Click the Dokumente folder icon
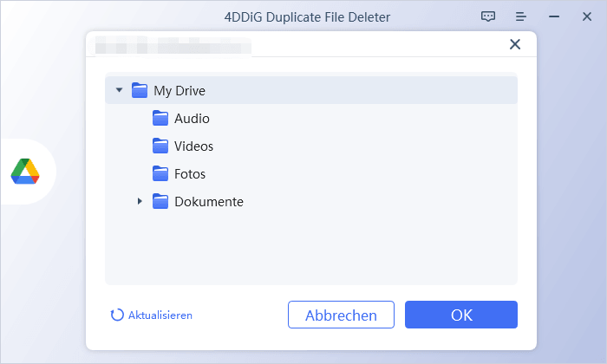The height and width of the screenshot is (364, 607). pos(160,202)
